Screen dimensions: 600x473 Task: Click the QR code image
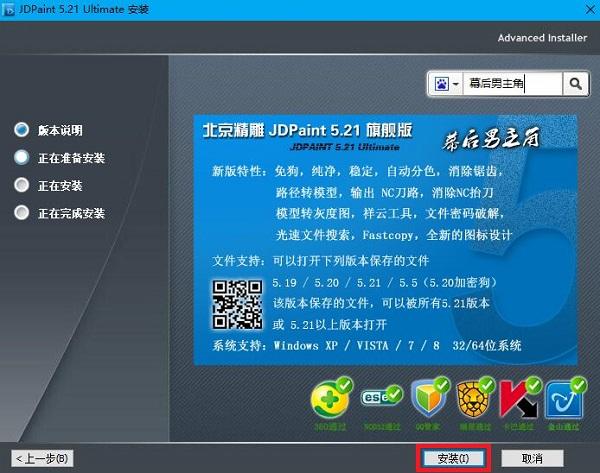click(238, 305)
